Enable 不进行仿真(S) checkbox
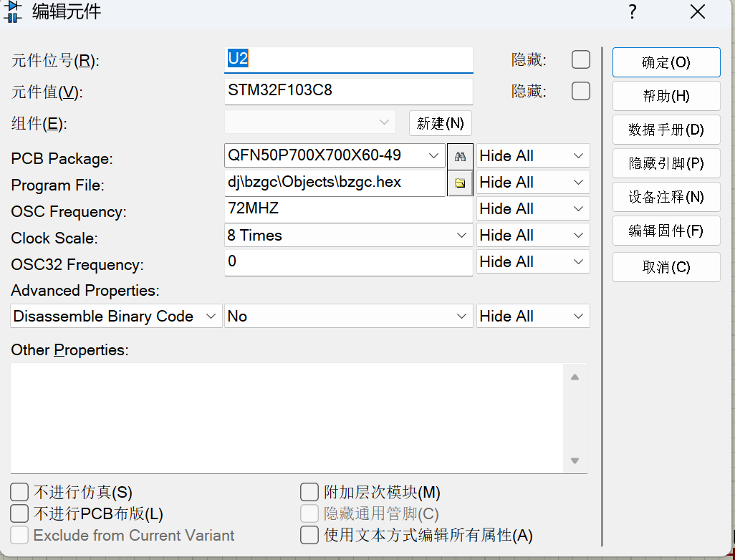Screen dimensions: 735x560 click(19, 493)
